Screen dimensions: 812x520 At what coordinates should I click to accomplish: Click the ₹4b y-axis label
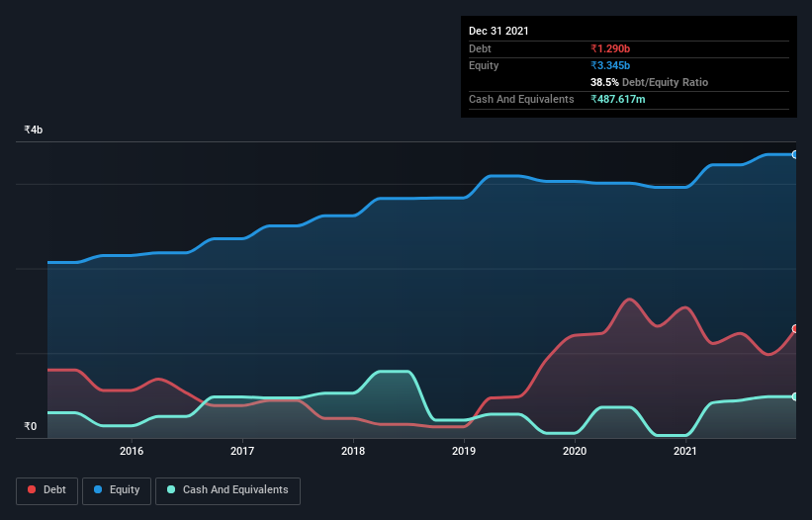(x=34, y=130)
